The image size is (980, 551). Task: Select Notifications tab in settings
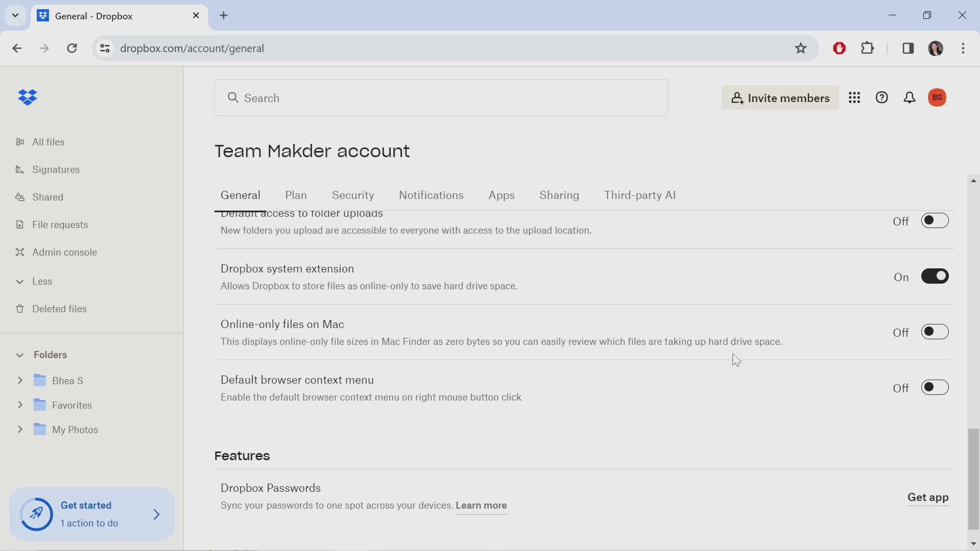coord(431,195)
